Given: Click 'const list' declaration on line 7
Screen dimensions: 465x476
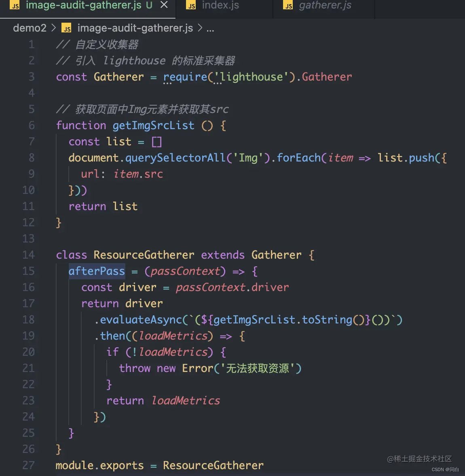Looking at the screenshot, I should (x=100, y=142).
